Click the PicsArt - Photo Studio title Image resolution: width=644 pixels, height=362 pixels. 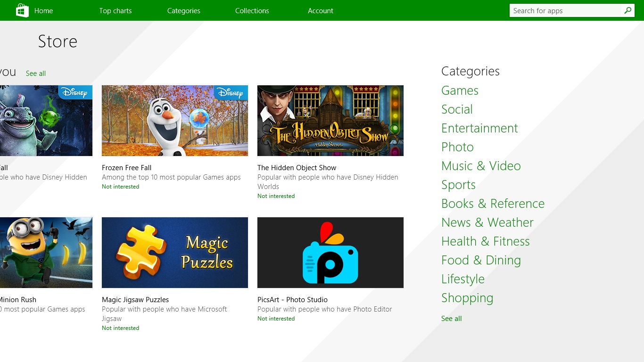point(292,300)
